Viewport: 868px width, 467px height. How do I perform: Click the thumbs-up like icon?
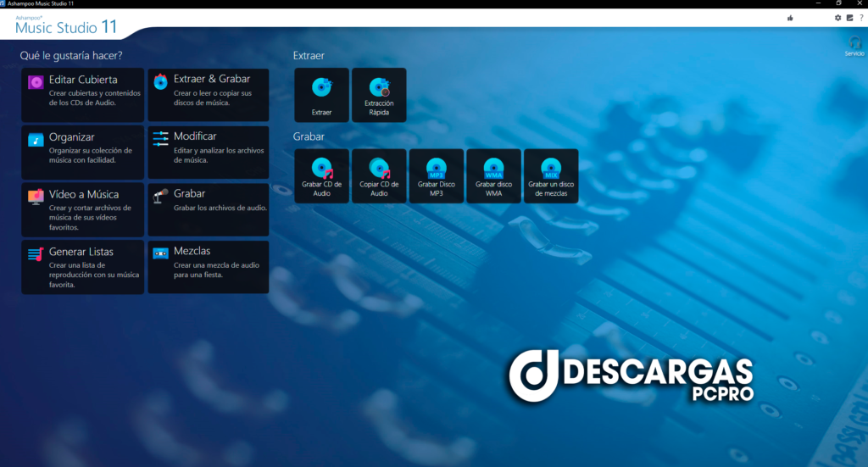click(x=791, y=19)
